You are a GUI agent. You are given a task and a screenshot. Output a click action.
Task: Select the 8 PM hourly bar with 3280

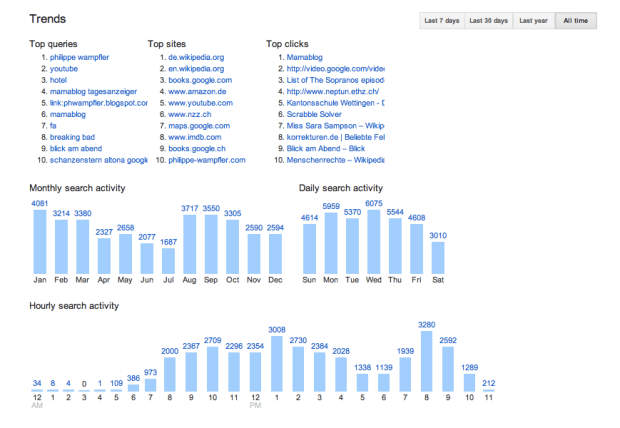[427, 362]
